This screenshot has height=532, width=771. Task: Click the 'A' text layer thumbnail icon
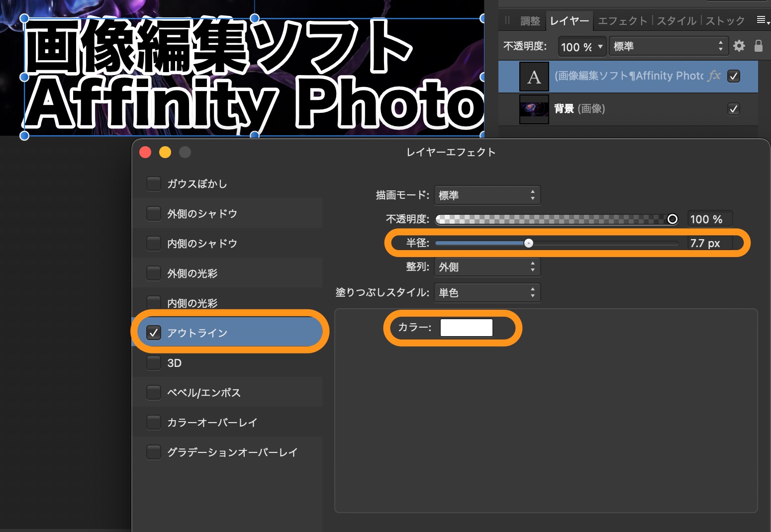click(534, 76)
